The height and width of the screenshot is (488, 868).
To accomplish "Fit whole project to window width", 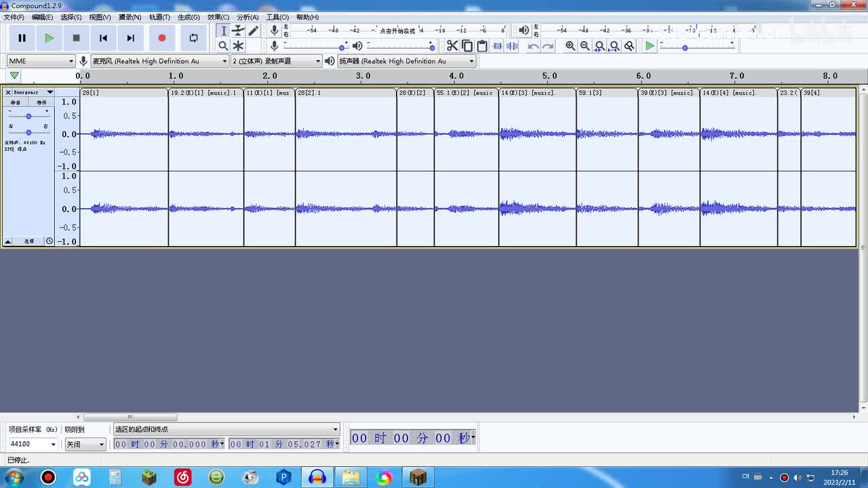I will click(614, 45).
